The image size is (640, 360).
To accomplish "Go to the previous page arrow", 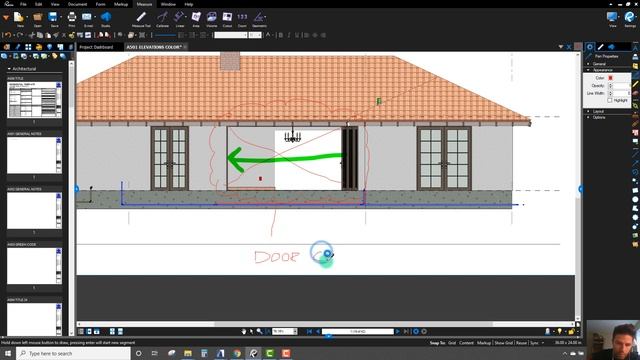I will point(318,331).
